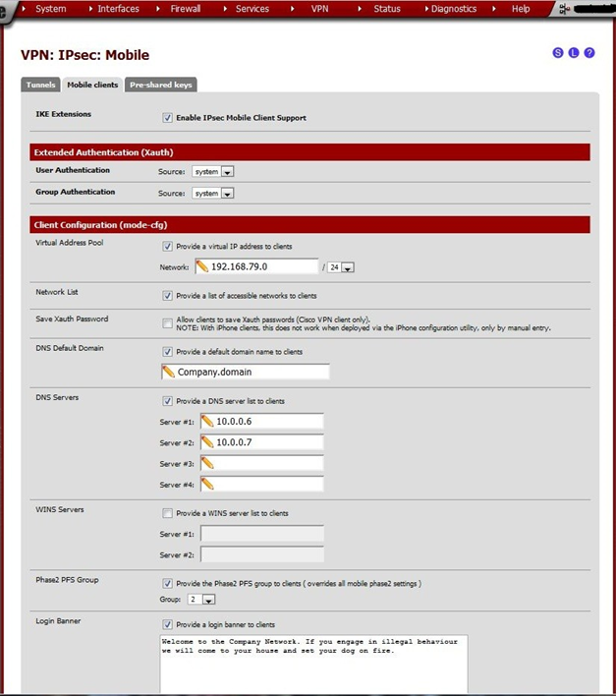
Task: Open the Pre-shared keys tab
Action: click(x=160, y=85)
